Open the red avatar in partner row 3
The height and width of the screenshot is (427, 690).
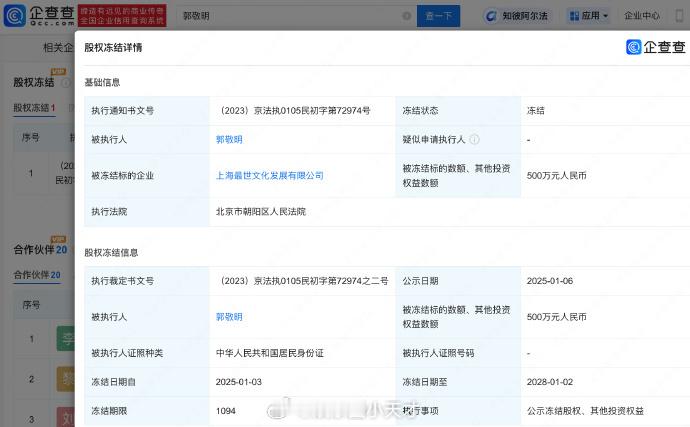(66, 417)
